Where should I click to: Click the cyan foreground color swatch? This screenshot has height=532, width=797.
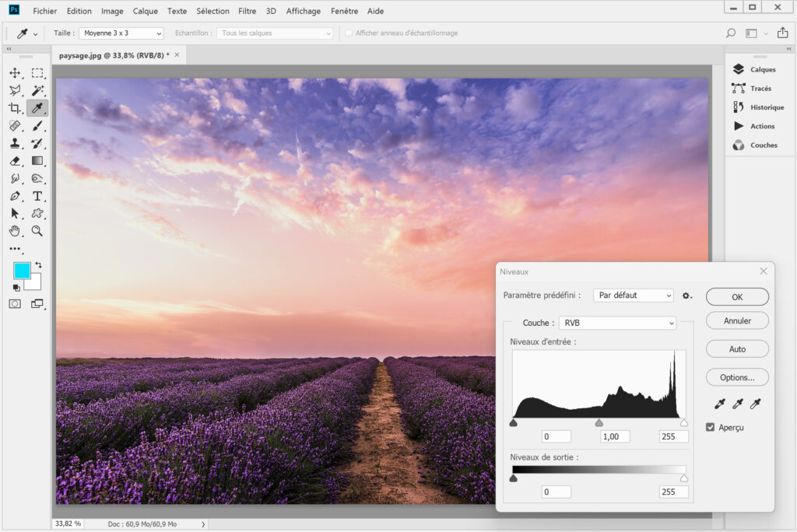pos(22,271)
